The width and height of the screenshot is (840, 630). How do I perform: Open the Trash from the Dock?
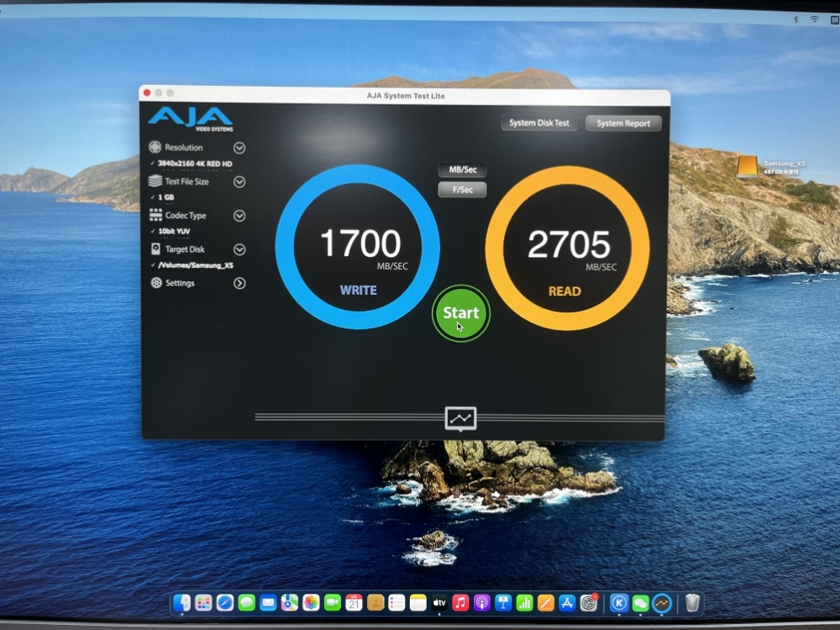[692, 603]
